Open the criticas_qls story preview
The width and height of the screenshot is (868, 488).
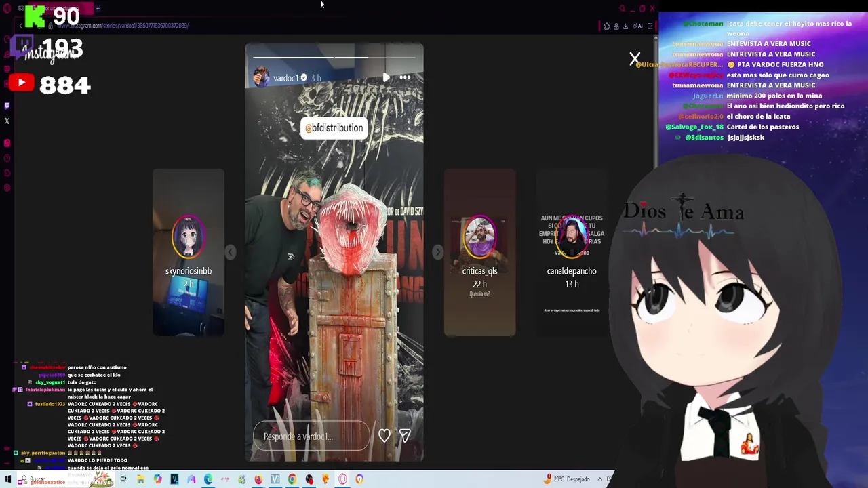coord(479,252)
